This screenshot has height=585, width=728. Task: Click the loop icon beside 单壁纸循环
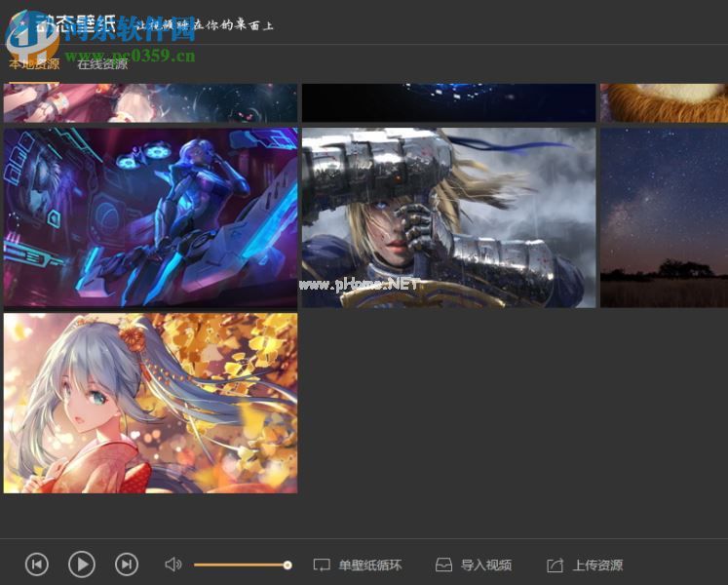point(322,565)
